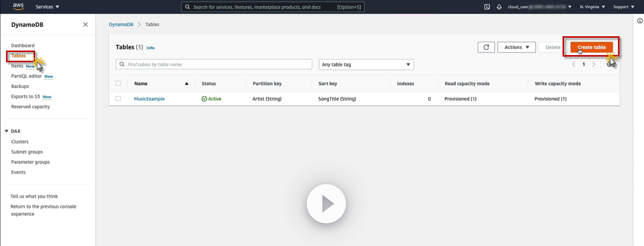This screenshot has width=644, height=246.
Task: Click the DynamoDB breadcrumb link
Action: coord(121,25)
